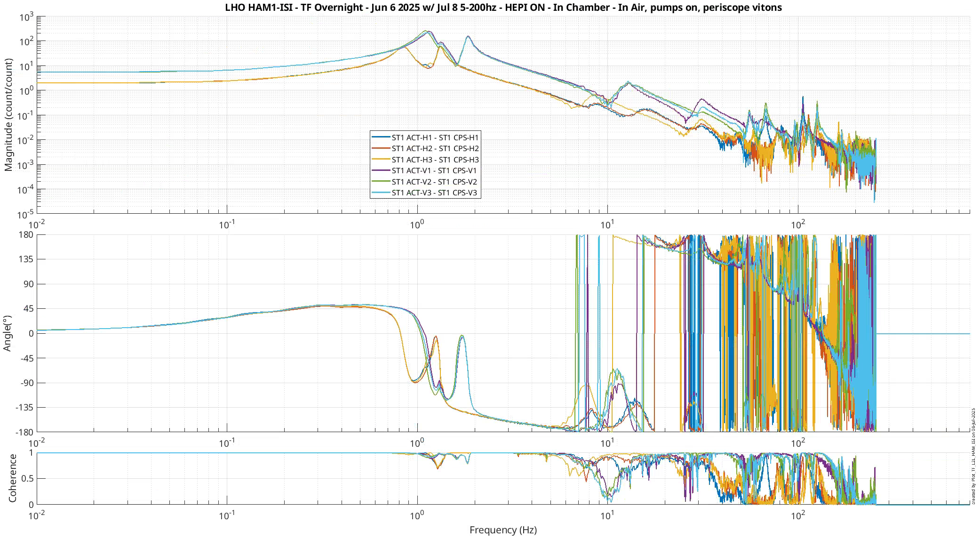The image size is (980, 539).
Task: Click the orange-red H2 legend line sample
Action: click(381, 148)
